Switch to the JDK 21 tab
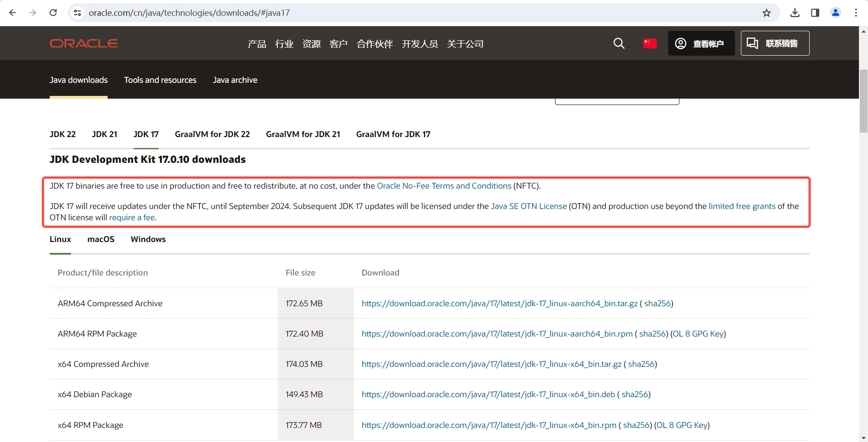This screenshot has width=868, height=442. (x=104, y=134)
